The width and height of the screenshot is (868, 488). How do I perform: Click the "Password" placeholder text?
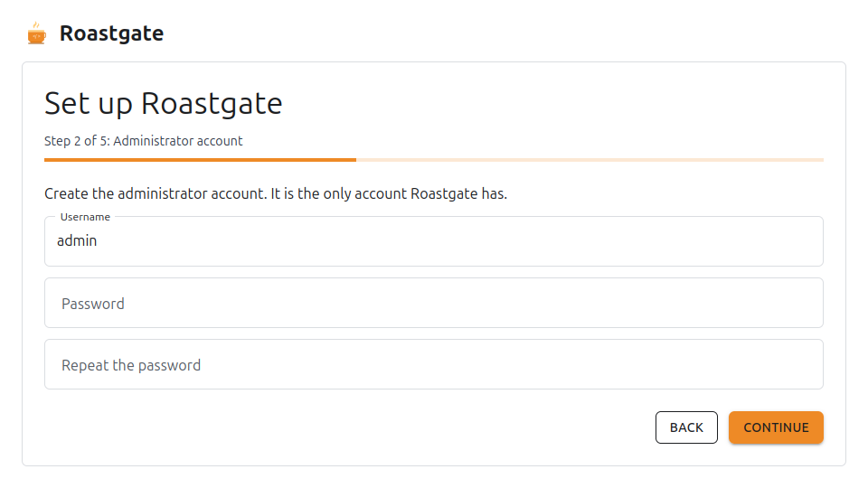point(93,304)
